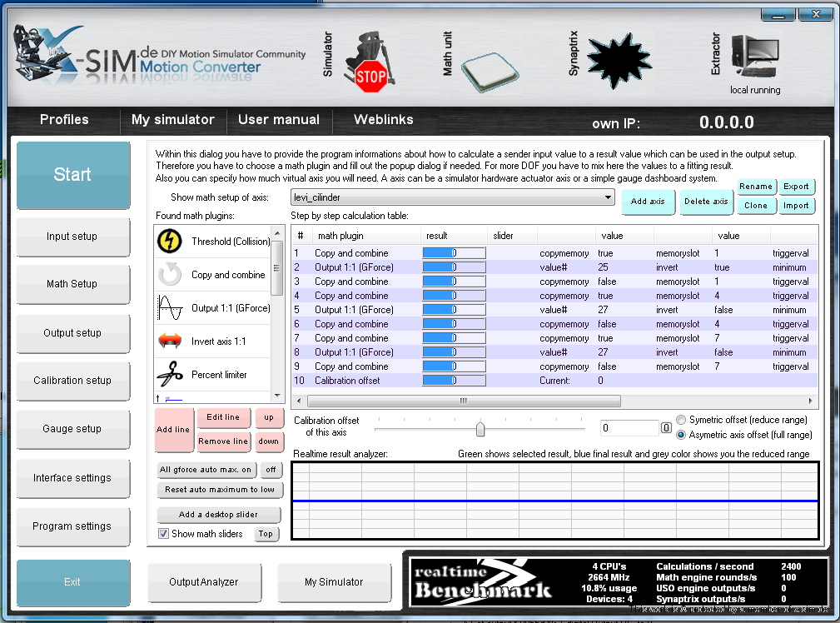840x623 pixels.
Task: Click the Add axis button
Action: click(x=647, y=202)
